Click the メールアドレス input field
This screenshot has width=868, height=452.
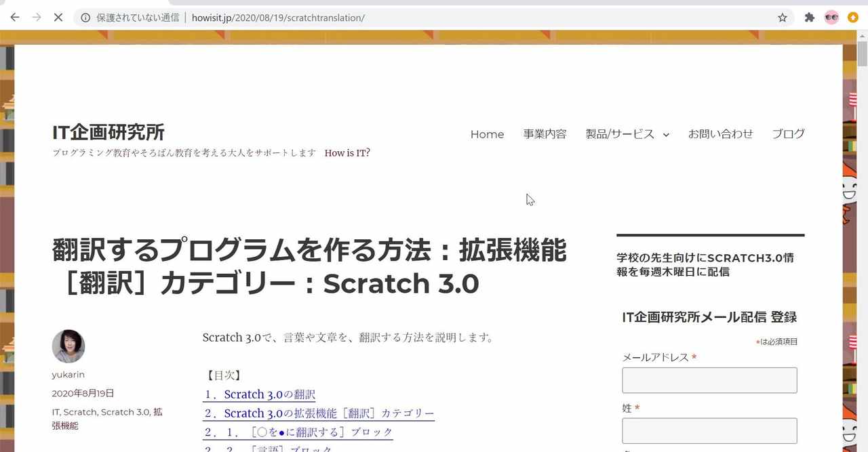click(x=709, y=380)
